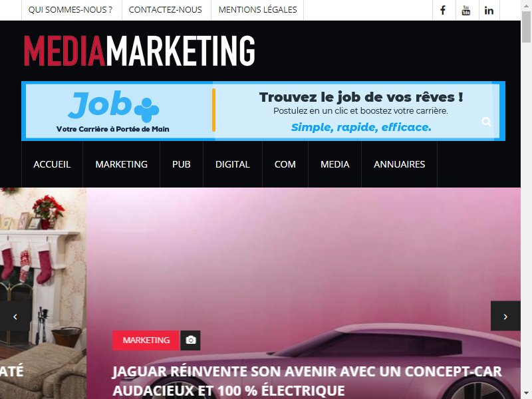
Task: Open the Jaguar concept-car article headline
Action: tap(307, 380)
